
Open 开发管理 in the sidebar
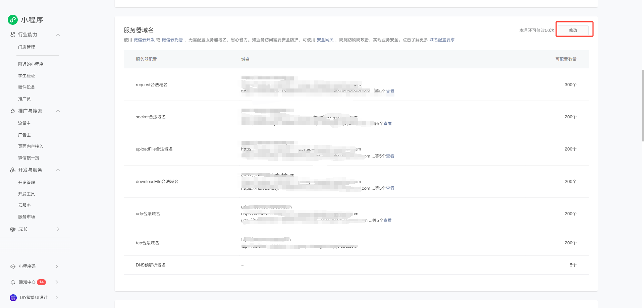tap(26, 183)
